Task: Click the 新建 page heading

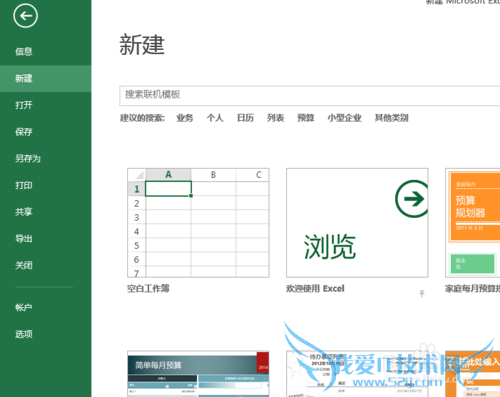Action: pos(142,45)
